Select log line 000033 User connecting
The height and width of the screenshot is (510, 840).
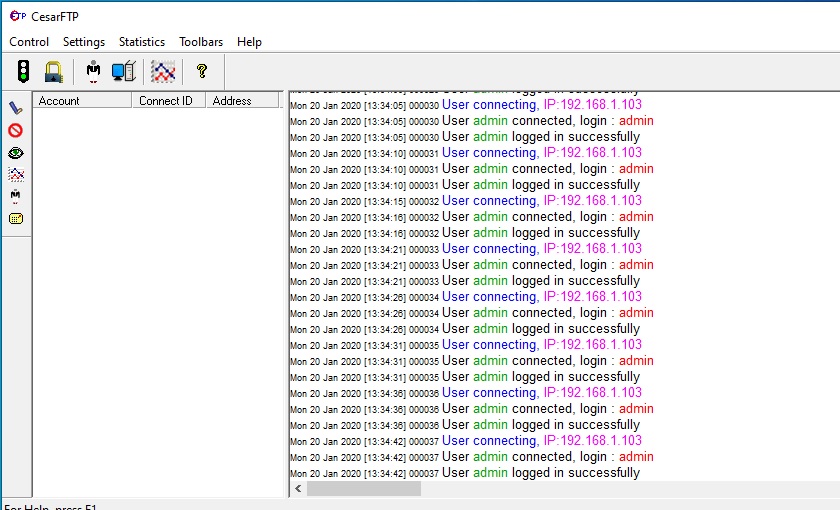pos(466,249)
